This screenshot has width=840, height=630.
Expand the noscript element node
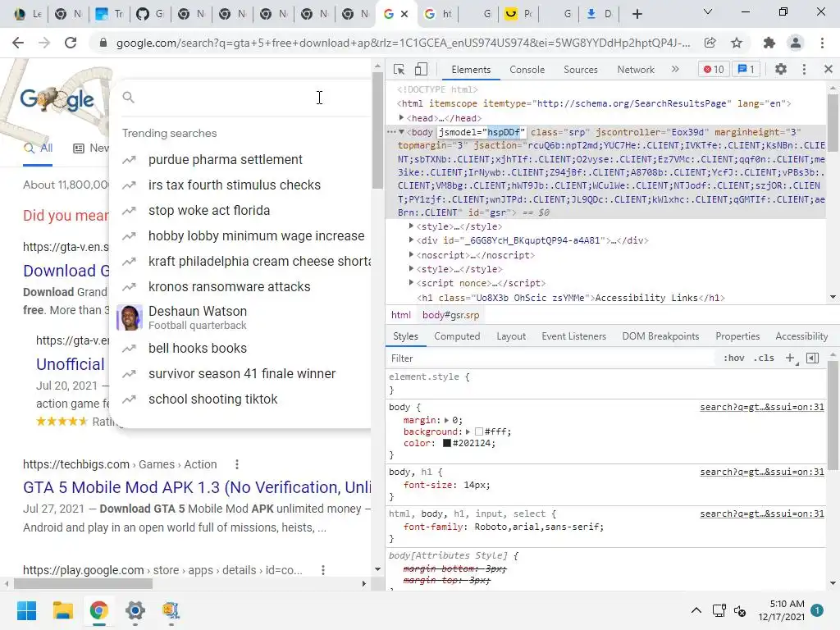tap(411, 255)
